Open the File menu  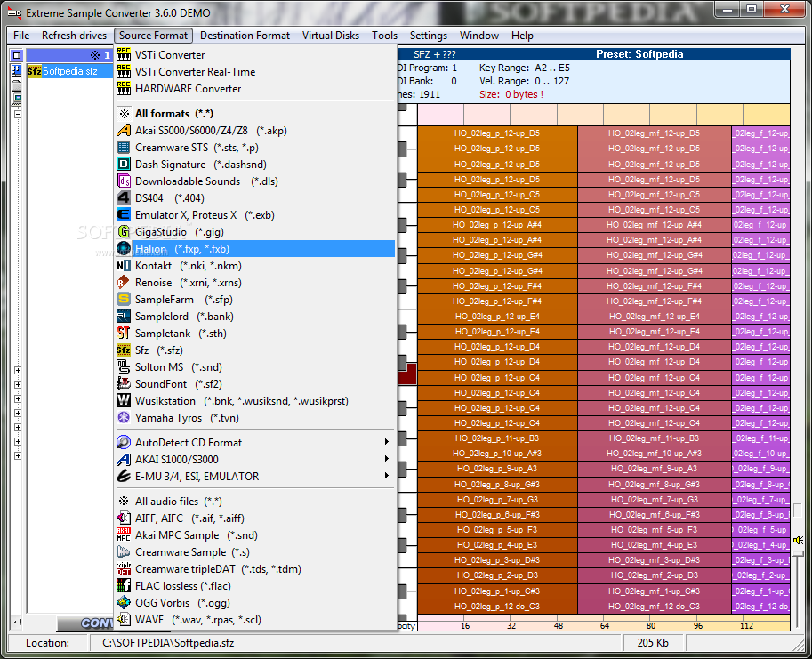(x=21, y=36)
